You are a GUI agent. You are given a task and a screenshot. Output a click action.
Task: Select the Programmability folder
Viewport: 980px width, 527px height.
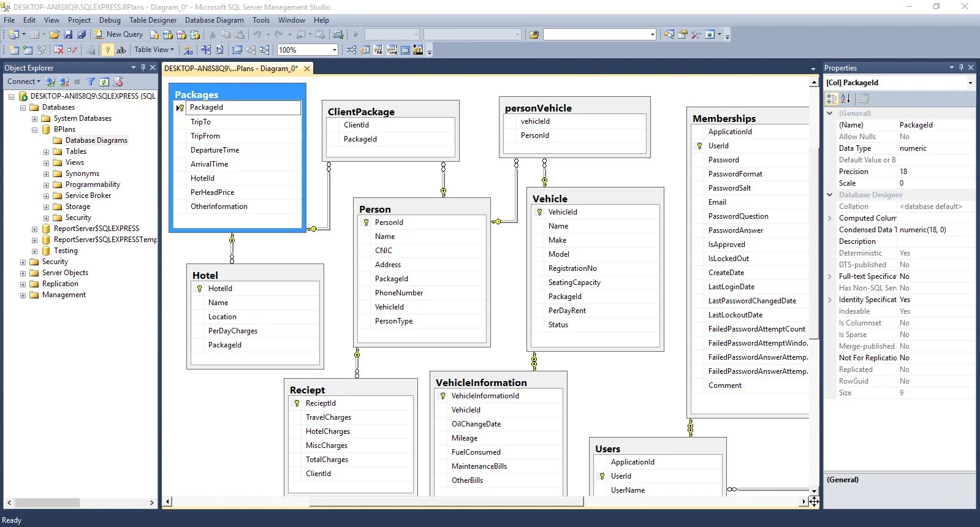tap(93, 184)
